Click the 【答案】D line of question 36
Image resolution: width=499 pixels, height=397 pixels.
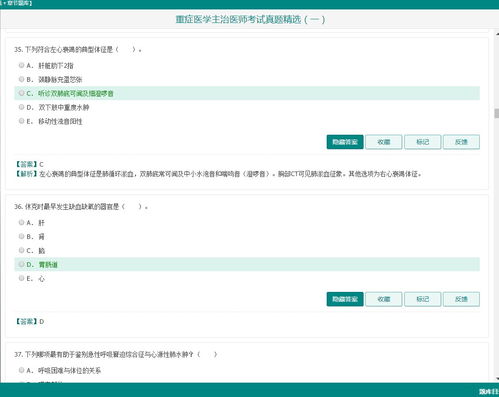[x=29, y=322]
